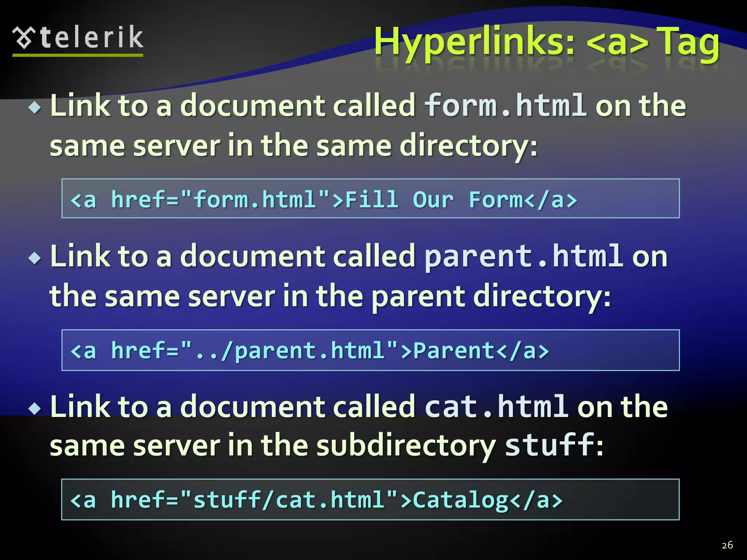The width and height of the screenshot is (747, 560).
Task: Click the text 'parent.html' in second bullet
Action: click(523, 257)
